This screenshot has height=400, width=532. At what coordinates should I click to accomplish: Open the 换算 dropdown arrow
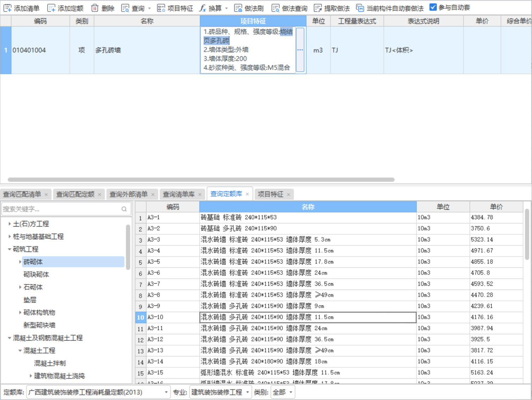click(227, 8)
